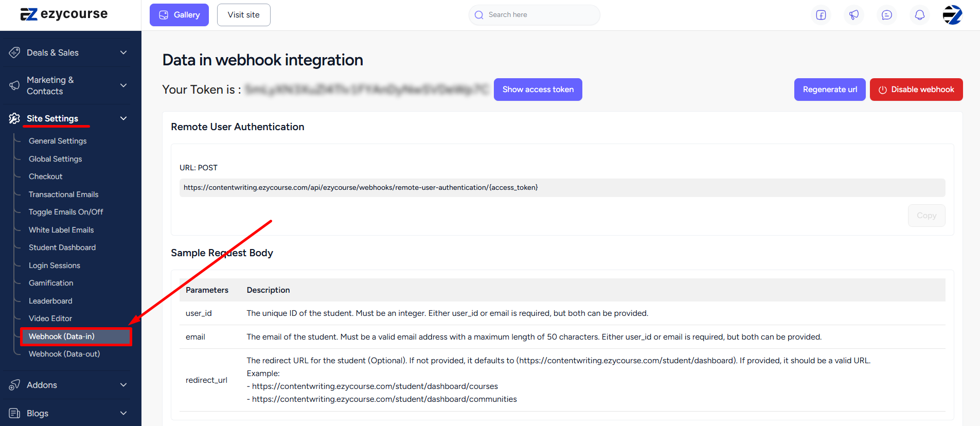Open General Settings
980x426 pixels.
[x=58, y=141]
